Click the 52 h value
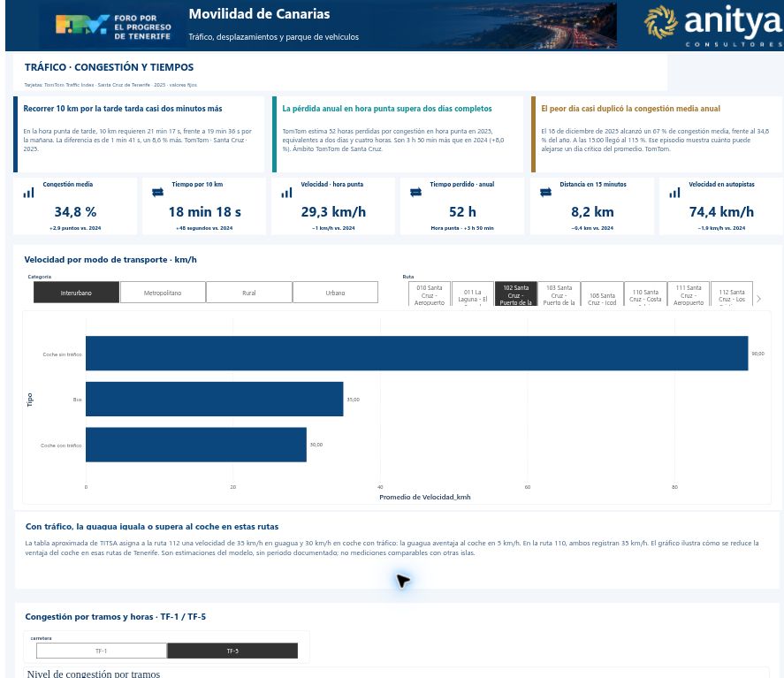This screenshot has width=784, height=678. [x=462, y=212]
